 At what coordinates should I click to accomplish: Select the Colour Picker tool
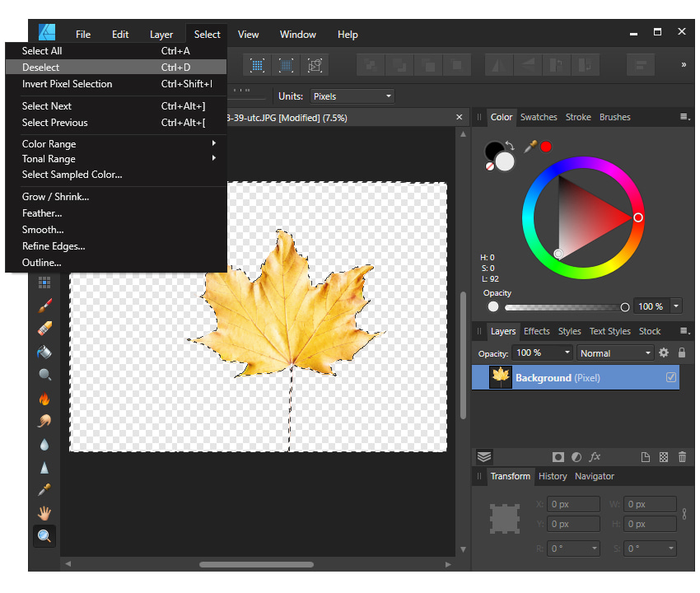click(44, 489)
